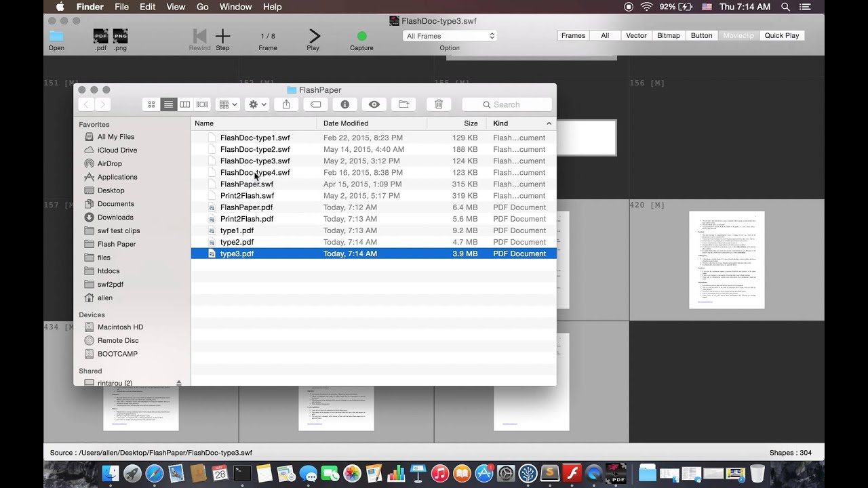Play the SWF with the Play button
This screenshot has height=488, width=868.
(x=313, y=37)
